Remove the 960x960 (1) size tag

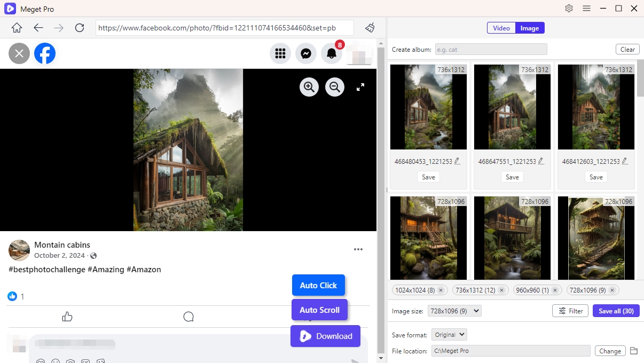pos(555,290)
